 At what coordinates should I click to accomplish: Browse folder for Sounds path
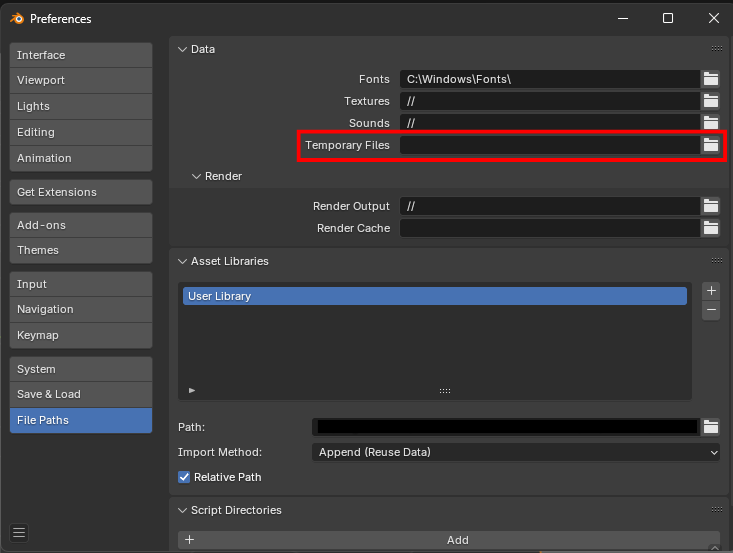click(711, 122)
